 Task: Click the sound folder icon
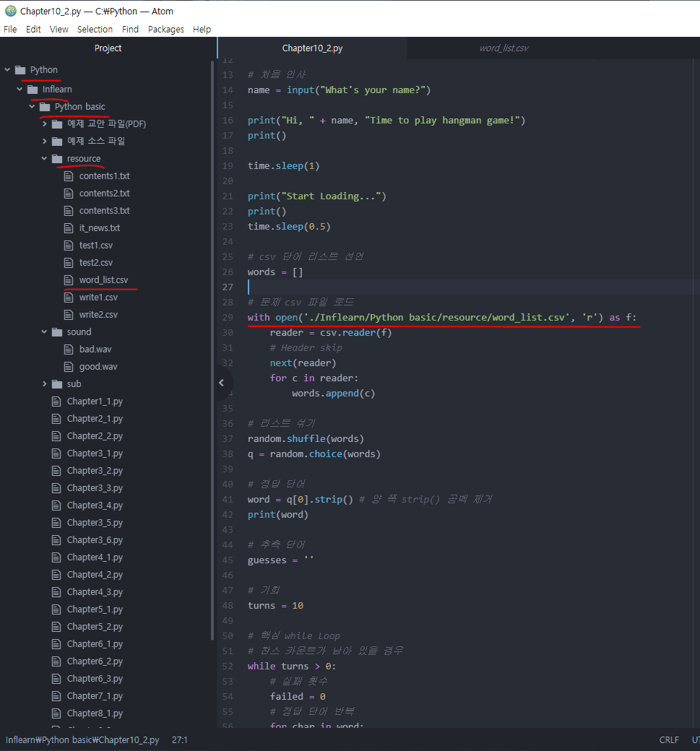point(57,332)
